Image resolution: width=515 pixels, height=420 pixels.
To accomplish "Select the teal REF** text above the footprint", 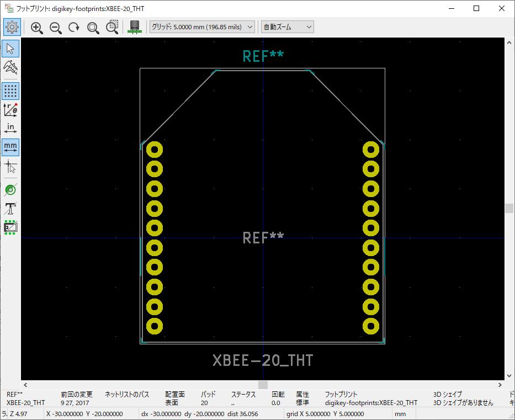I will 263,56.
